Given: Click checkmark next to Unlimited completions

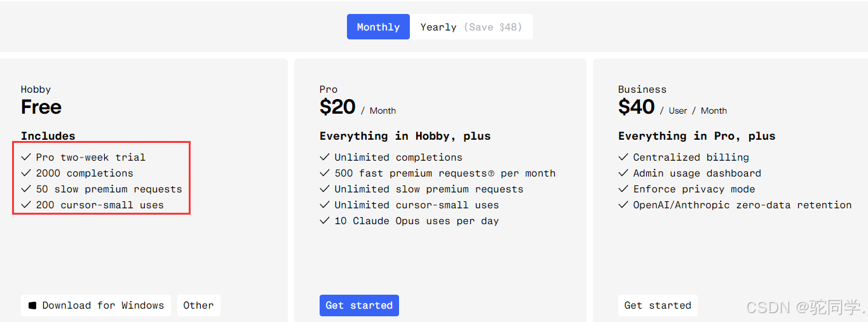Looking at the screenshot, I should pyautogui.click(x=325, y=157).
